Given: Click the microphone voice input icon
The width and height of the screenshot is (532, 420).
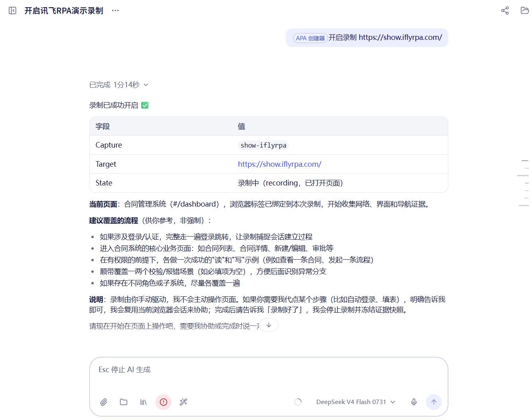Looking at the screenshot, I should click(414, 402).
